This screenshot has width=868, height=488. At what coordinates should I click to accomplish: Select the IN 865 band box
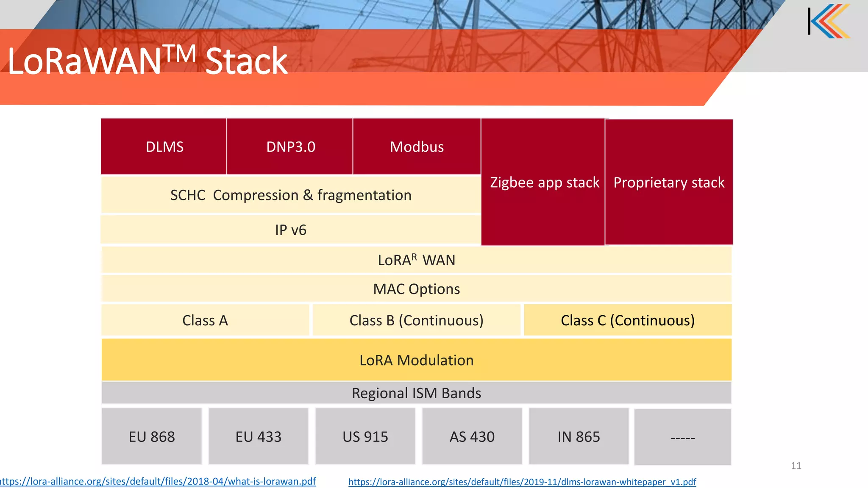pyautogui.click(x=579, y=437)
